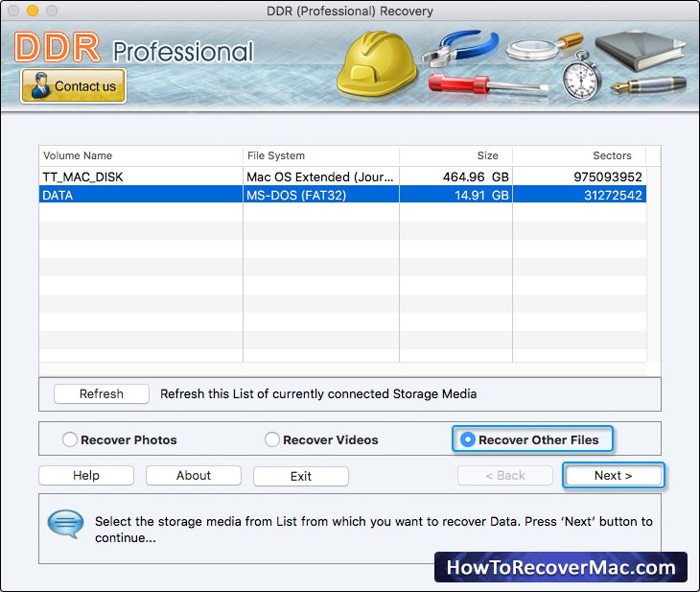This screenshot has width=700, height=592.
Task: Click the Mac OS Extended file system cell
Action: tap(320, 177)
